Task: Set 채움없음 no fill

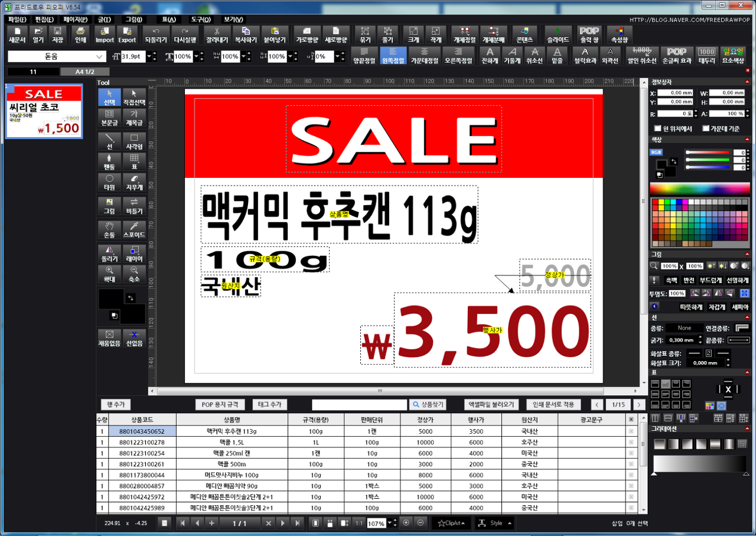Action: [109, 338]
